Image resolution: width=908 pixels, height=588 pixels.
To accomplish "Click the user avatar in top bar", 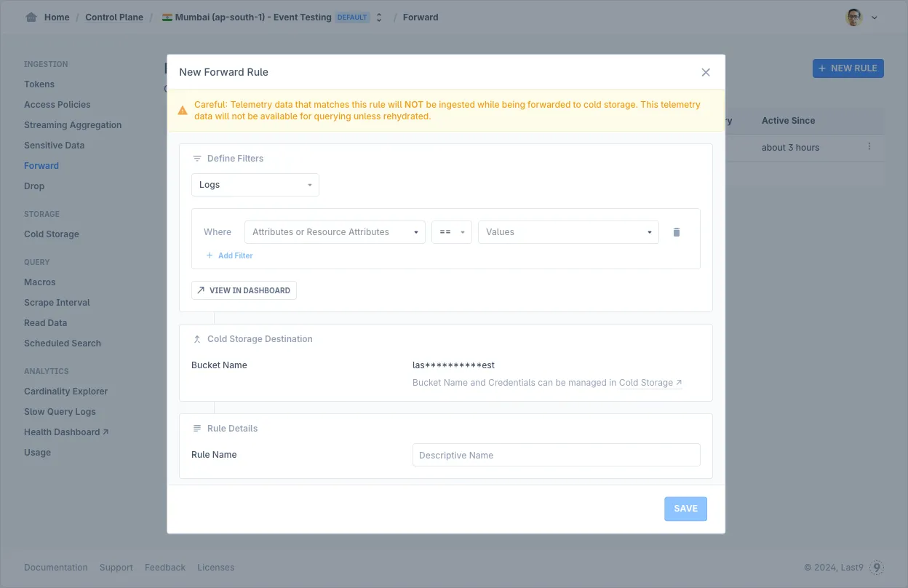I will (854, 17).
